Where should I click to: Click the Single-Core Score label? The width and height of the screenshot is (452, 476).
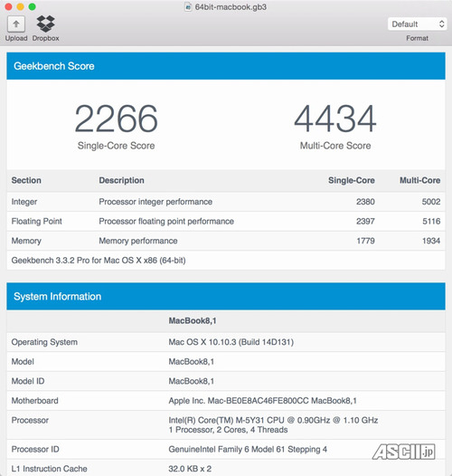coord(117,146)
